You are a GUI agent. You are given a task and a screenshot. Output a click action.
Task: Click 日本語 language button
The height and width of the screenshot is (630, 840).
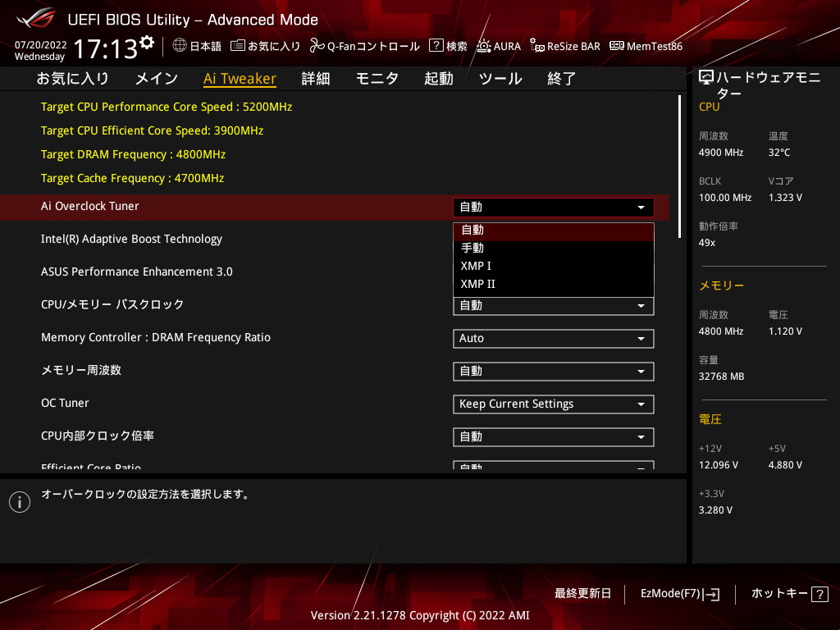pos(197,46)
